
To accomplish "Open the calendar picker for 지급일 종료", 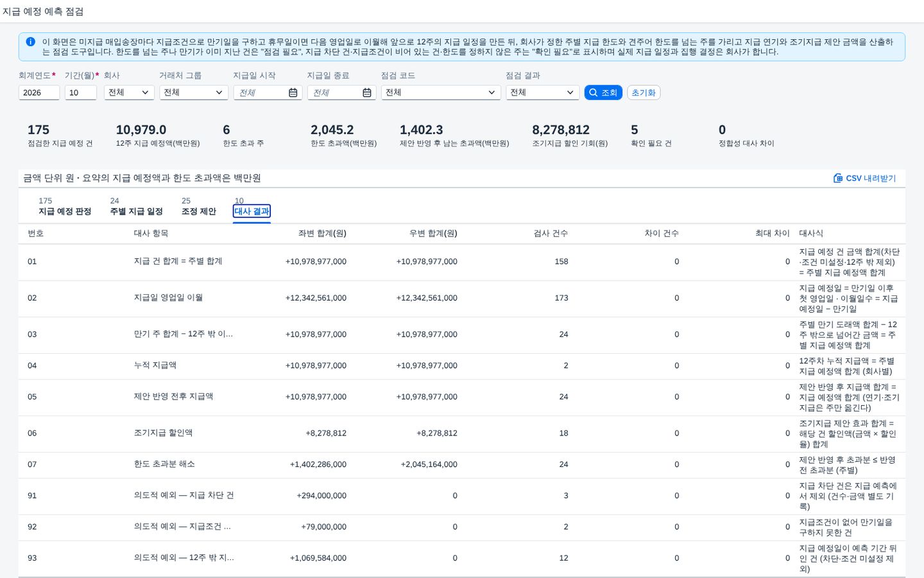I will tap(367, 92).
